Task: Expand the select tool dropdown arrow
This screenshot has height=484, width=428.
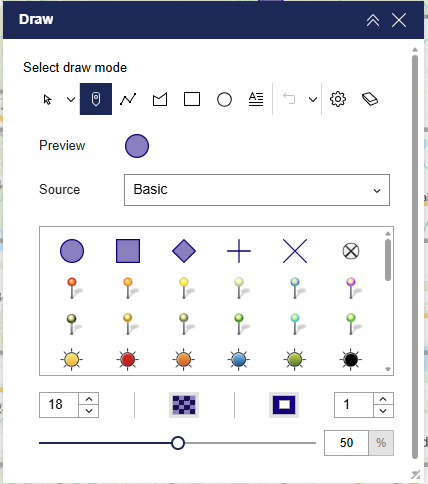Action: pos(71,99)
